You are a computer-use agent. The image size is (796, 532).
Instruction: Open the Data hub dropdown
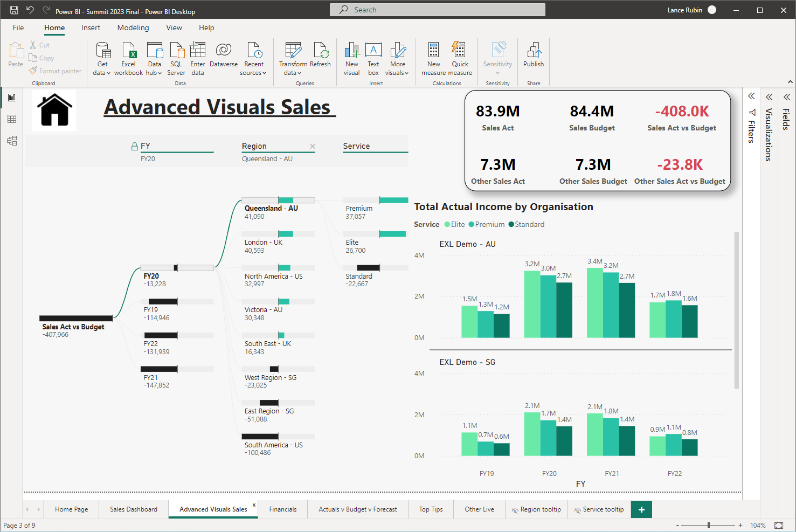154,59
